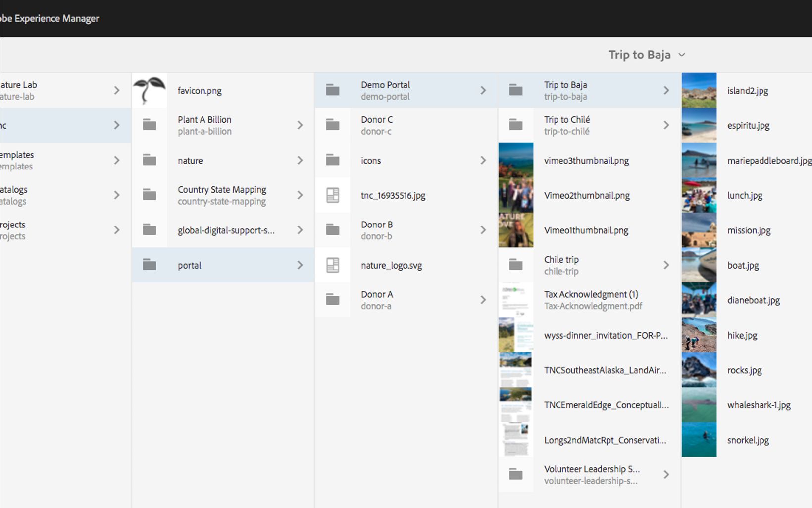
Task: Click the Vimeo2thumbnail.png preview image
Action: click(516, 195)
